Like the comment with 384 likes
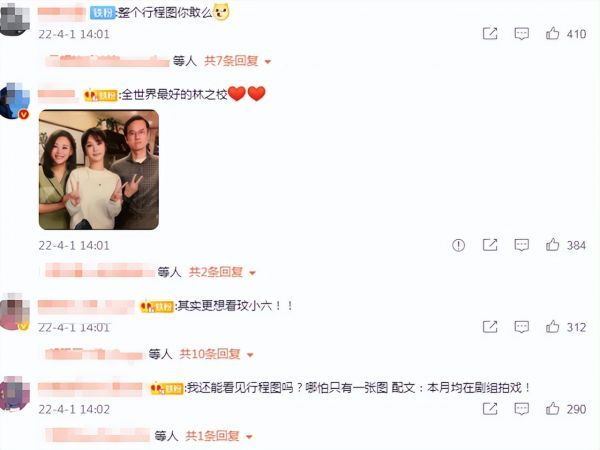This screenshot has height=450, width=600. pos(552,245)
